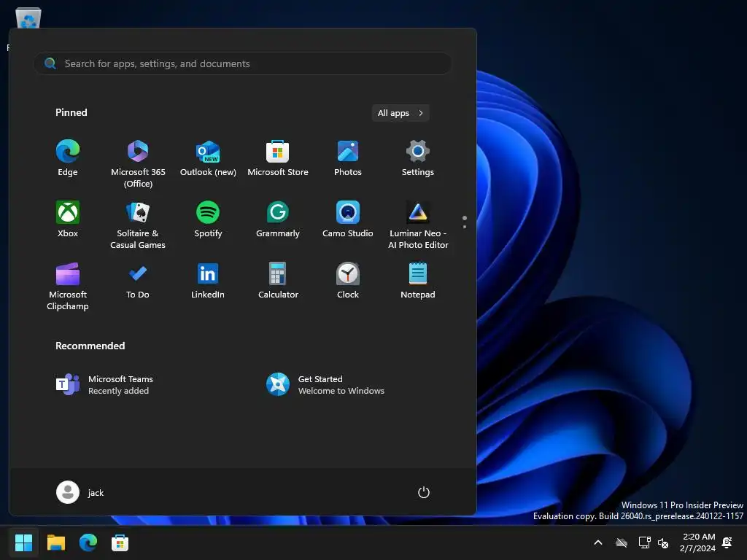Launch Microsoft 365 (Office)
The height and width of the screenshot is (560, 747).
[x=138, y=164]
